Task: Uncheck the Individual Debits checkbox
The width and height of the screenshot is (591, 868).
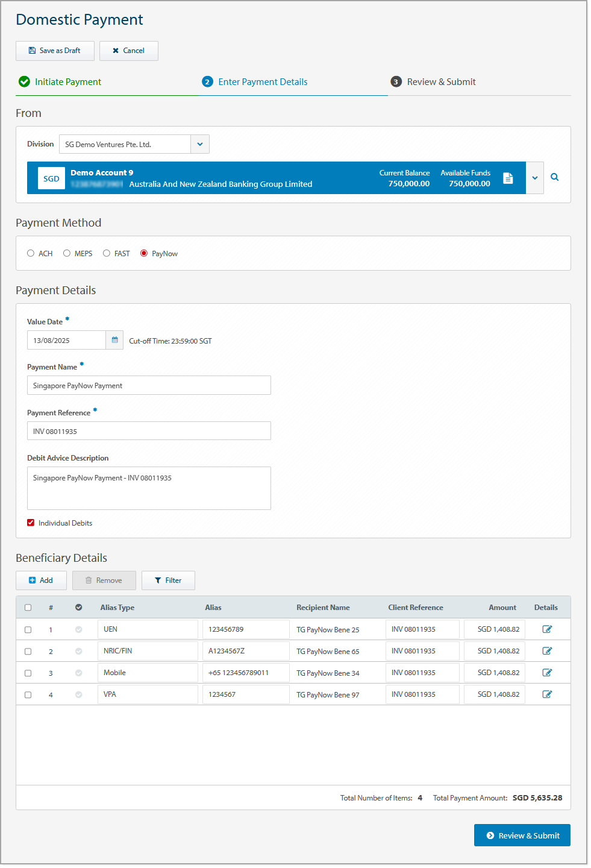Action: 30,523
